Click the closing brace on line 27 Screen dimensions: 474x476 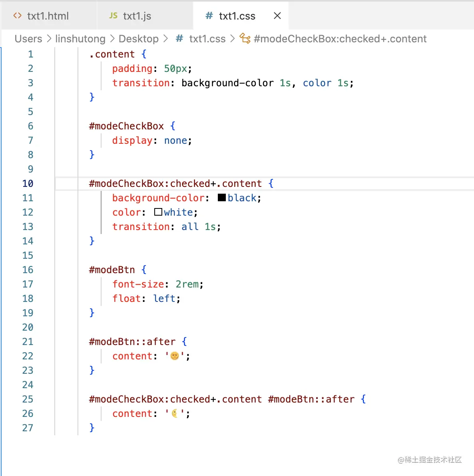[x=92, y=427]
